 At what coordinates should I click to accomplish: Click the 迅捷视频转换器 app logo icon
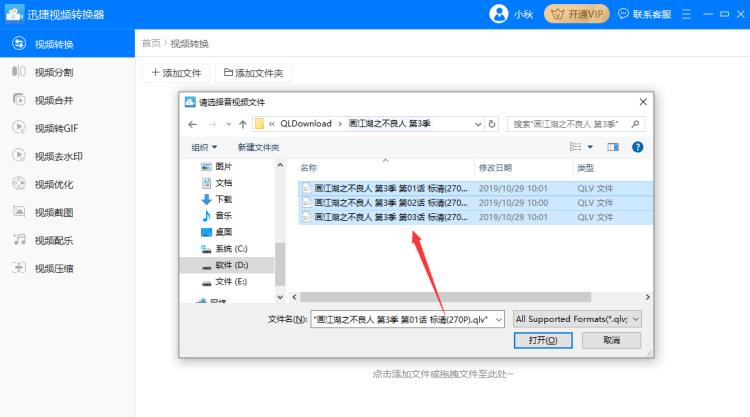[14, 14]
